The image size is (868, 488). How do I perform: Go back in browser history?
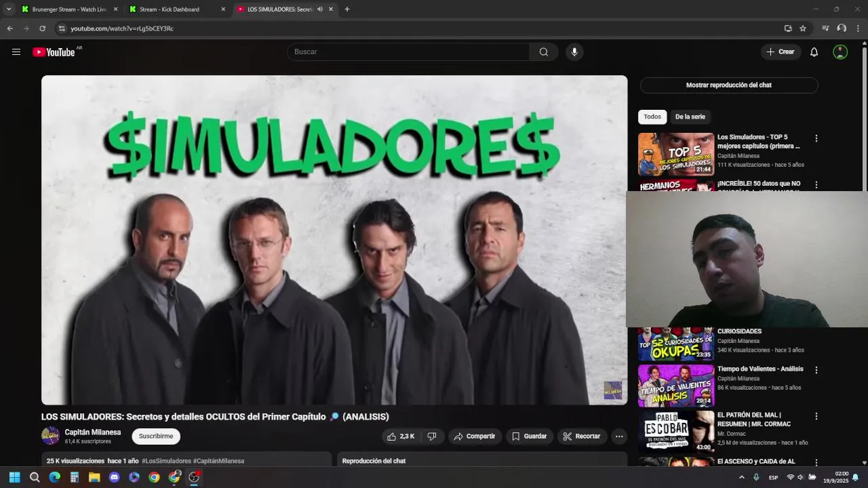point(9,28)
